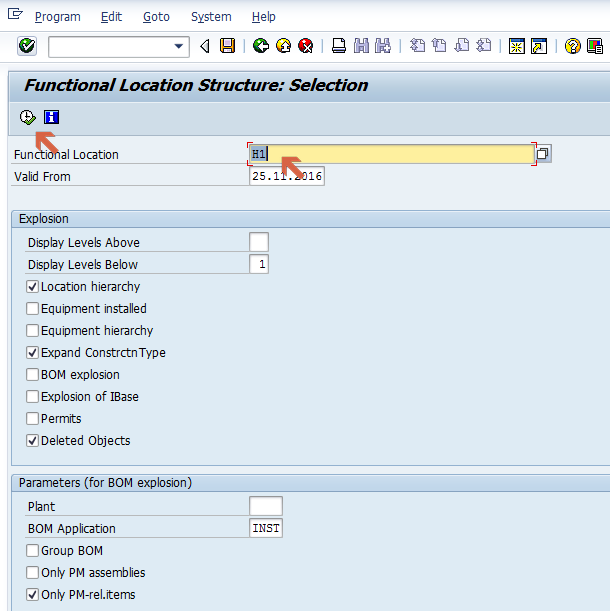Image resolution: width=610 pixels, height=611 pixels.
Task: Open the command field dropdown arrow
Action: (x=179, y=46)
